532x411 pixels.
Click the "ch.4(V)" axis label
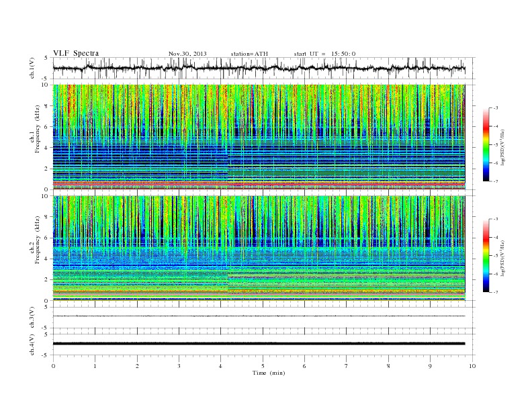click(32, 345)
